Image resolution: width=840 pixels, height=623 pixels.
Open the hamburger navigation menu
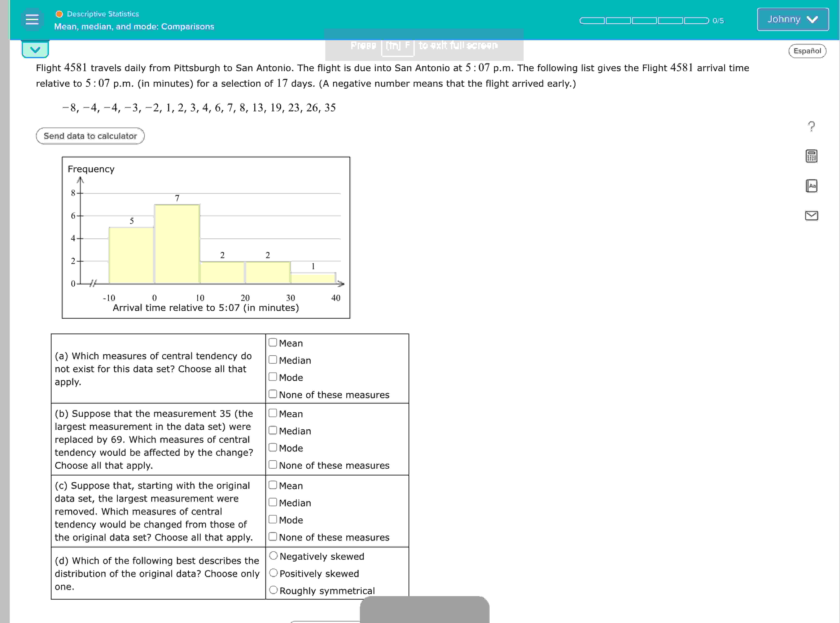(x=32, y=19)
